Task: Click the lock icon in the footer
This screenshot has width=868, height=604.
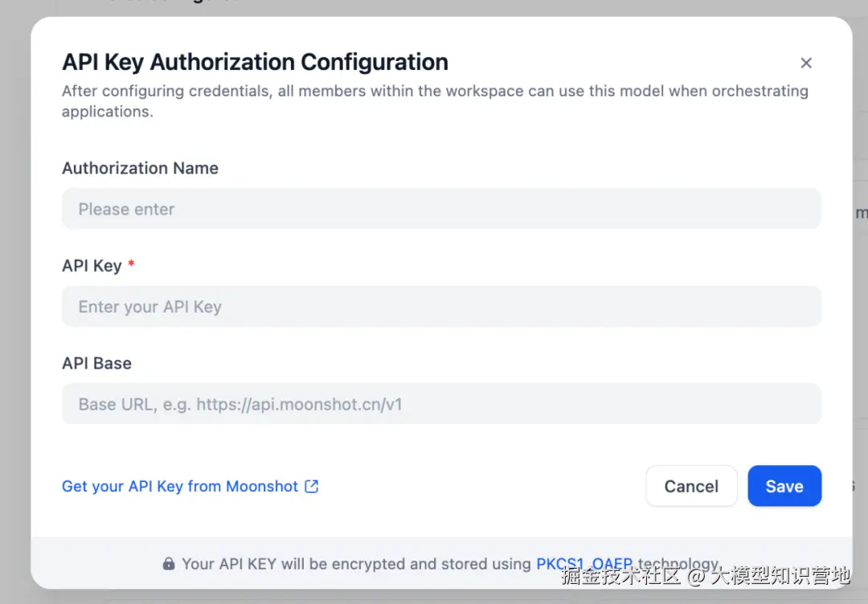Action: (x=169, y=564)
